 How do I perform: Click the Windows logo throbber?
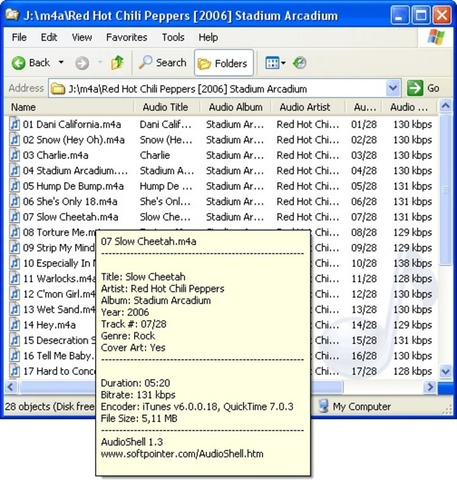click(437, 37)
